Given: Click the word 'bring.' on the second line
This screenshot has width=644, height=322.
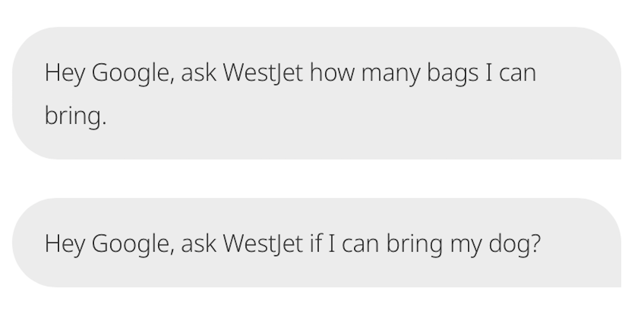Looking at the screenshot, I should coord(75,116).
